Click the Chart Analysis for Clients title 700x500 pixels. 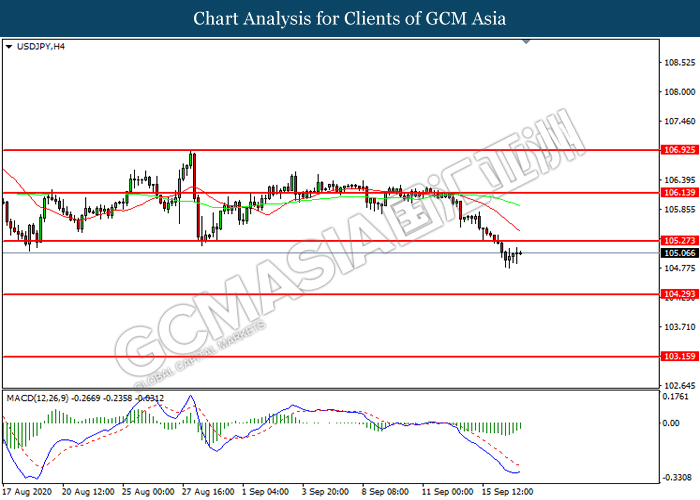[x=350, y=19]
